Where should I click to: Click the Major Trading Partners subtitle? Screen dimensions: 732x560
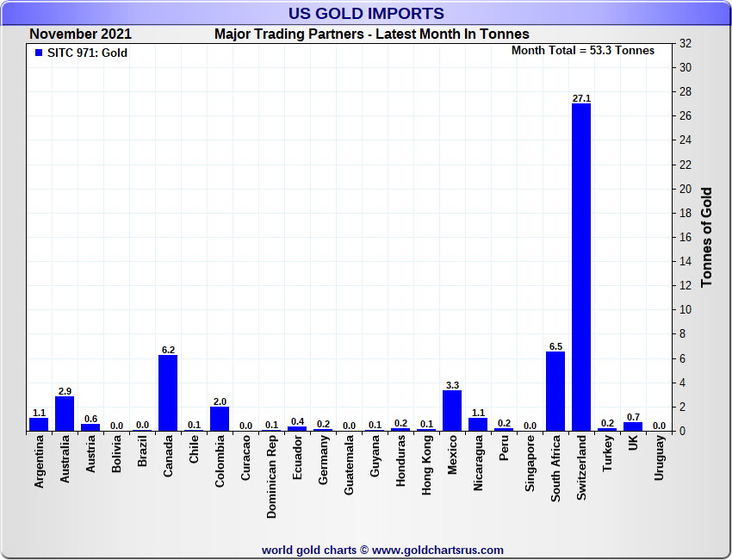coord(372,34)
